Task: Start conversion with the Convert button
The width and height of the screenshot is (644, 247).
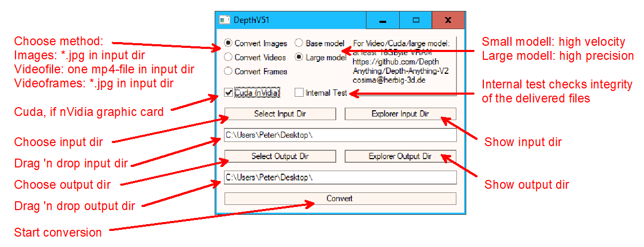Action: [340, 199]
